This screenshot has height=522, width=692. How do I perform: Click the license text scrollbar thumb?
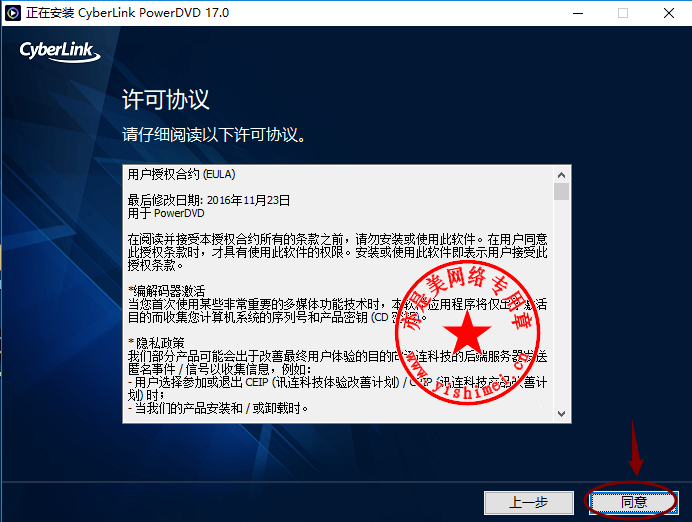pyautogui.click(x=561, y=192)
